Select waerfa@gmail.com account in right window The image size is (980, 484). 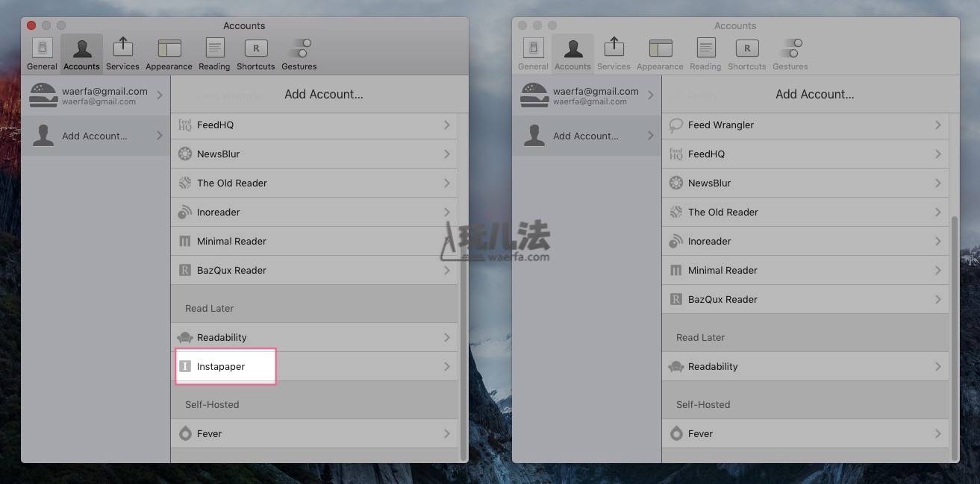587,95
